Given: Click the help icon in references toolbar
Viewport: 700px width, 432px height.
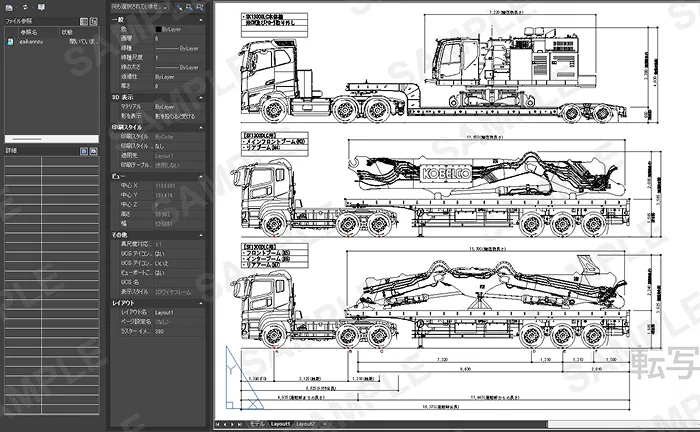Looking at the screenshot, I should [41, 8].
